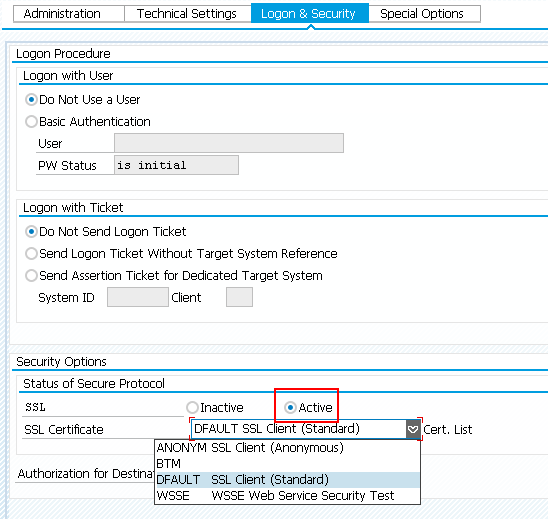Click the Status of Secure Protocol heading

pyautogui.click(x=94, y=384)
